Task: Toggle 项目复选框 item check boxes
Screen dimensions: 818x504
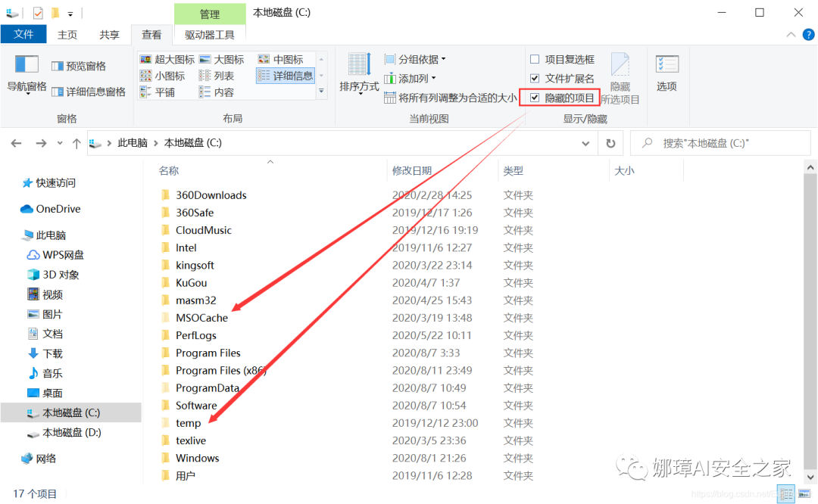Action: point(562,60)
